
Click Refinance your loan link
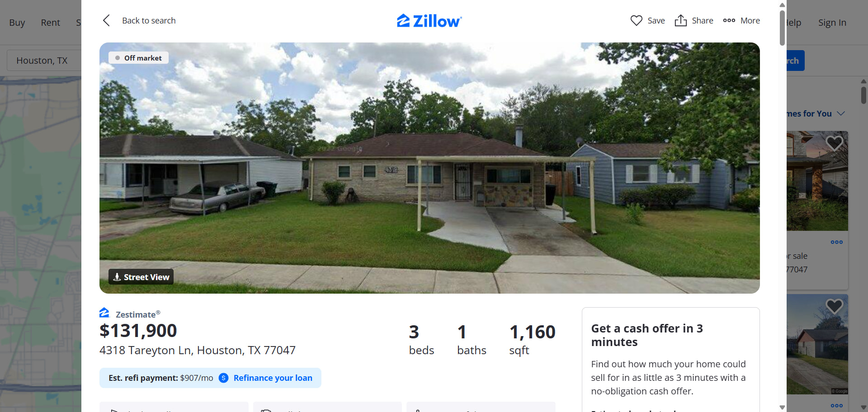coord(273,378)
